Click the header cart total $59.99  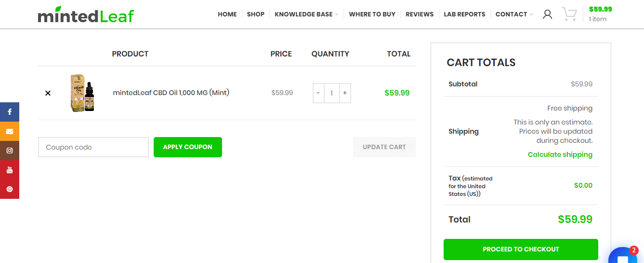tap(600, 9)
